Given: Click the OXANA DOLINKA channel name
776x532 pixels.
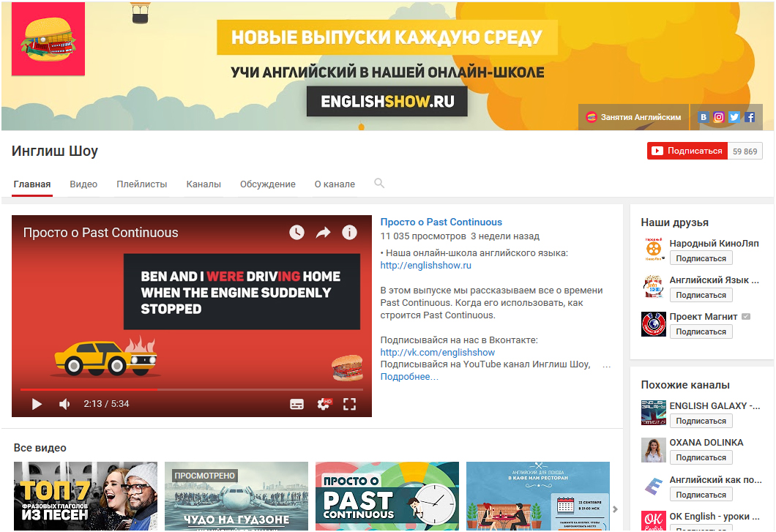Looking at the screenshot, I should pyautogui.click(x=706, y=443).
